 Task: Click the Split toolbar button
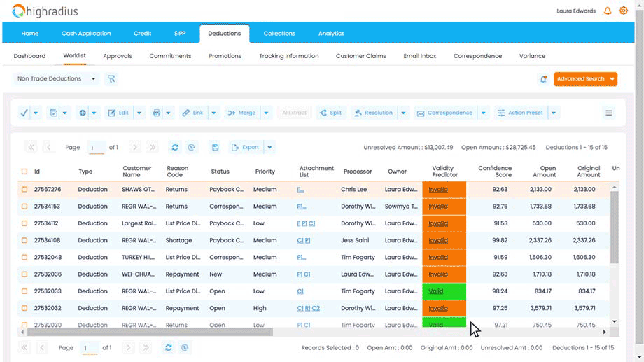point(330,113)
